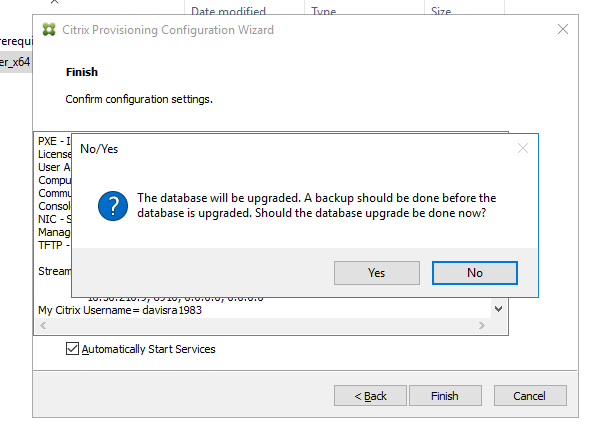Select the My Citrix Username line
Screen dimensions: 601x447
(x=120, y=310)
